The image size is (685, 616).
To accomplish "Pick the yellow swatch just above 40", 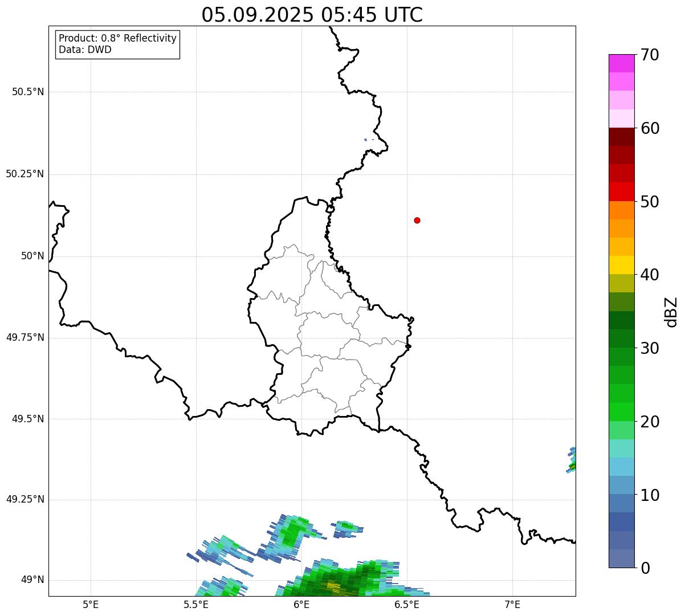I will (x=621, y=265).
